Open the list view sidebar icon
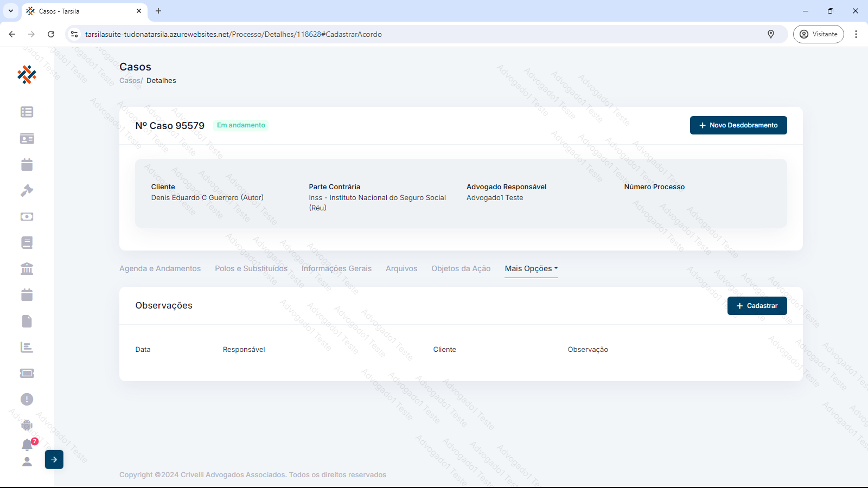The height and width of the screenshot is (488, 868). (x=27, y=112)
